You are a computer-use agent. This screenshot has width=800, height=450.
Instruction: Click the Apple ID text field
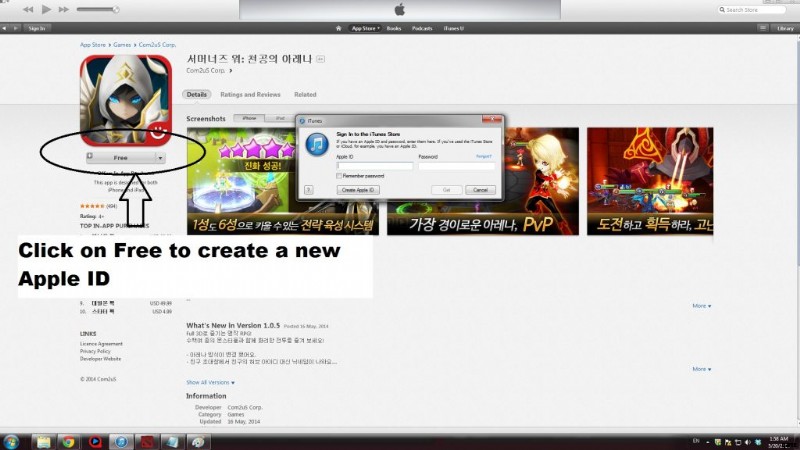pyautogui.click(x=374, y=165)
